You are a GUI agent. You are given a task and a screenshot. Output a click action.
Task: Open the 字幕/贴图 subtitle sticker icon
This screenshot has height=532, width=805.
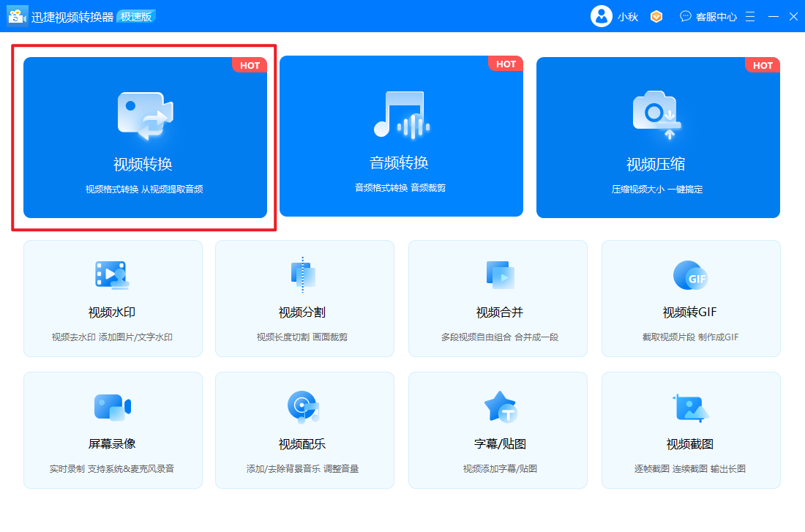pos(501,406)
